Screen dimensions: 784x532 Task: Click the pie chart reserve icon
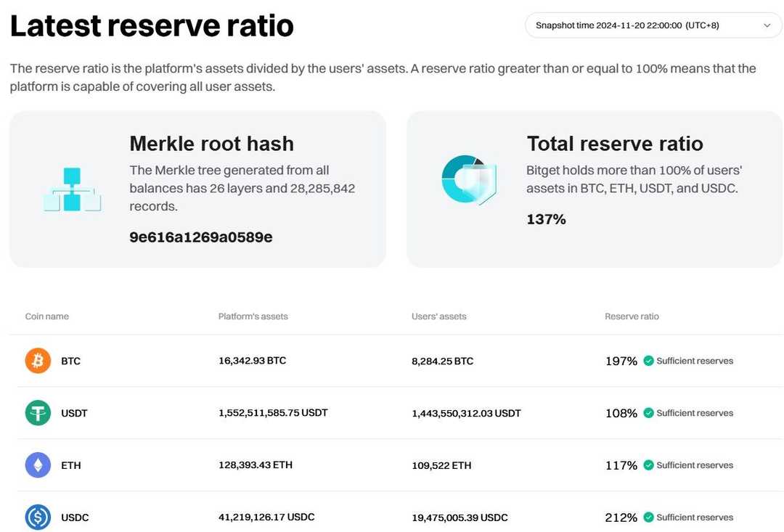coord(469,179)
